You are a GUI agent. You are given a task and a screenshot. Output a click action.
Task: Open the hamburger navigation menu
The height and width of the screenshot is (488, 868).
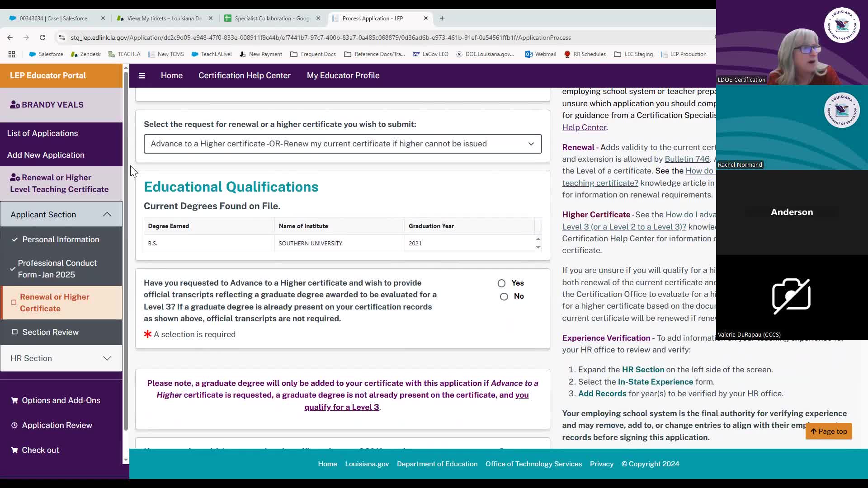[142, 75]
